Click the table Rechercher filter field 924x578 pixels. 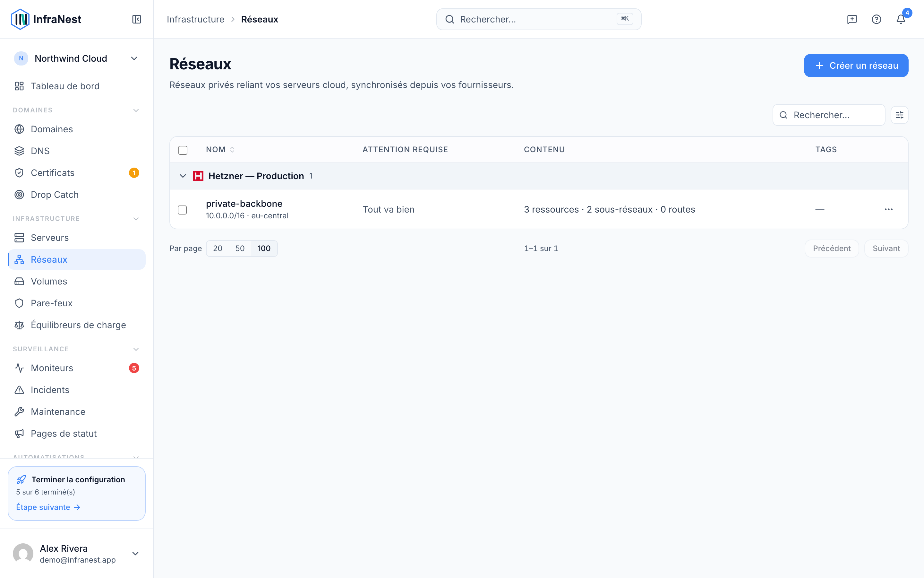[x=828, y=115]
